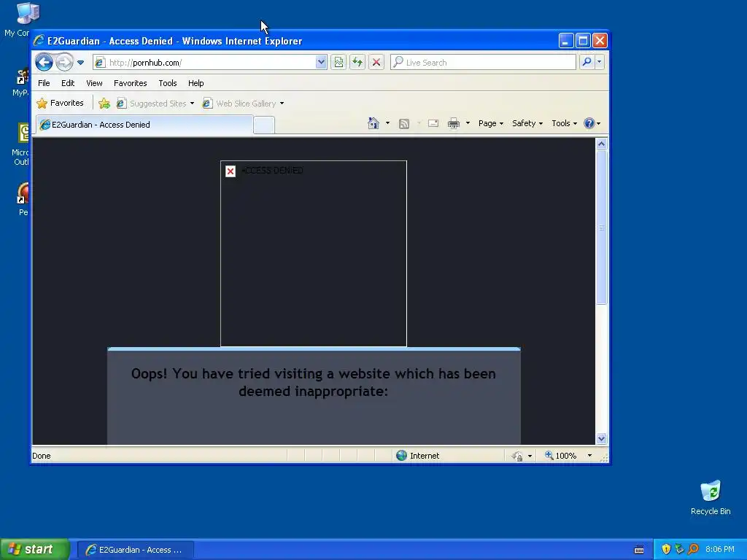The image size is (747, 560).
Task: Click the search magnifier button
Action: coord(587,62)
